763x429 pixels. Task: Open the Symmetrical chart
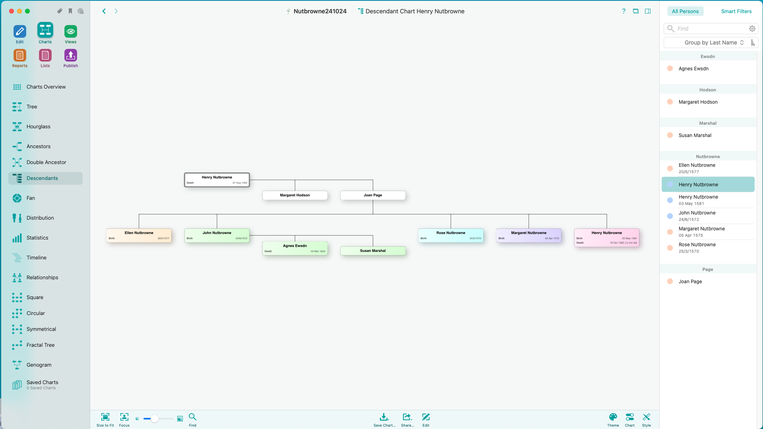(x=45, y=329)
